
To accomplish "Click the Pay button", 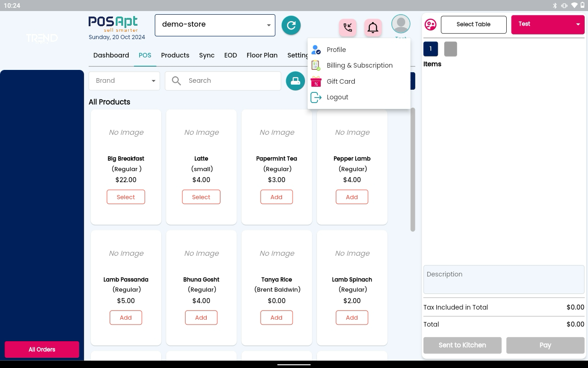I will coord(545,345).
